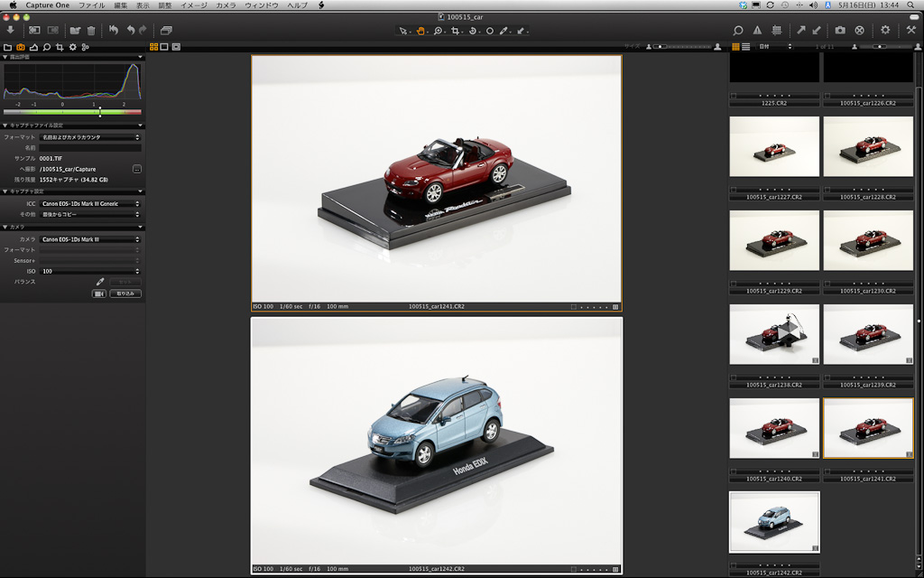This screenshot has width=924, height=578.
Task: Select the crop tool in toolbar
Action: click(x=455, y=31)
